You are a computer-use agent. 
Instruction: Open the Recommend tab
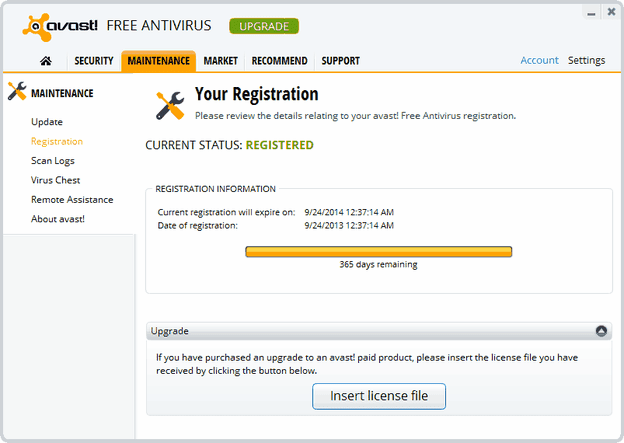[279, 61]
